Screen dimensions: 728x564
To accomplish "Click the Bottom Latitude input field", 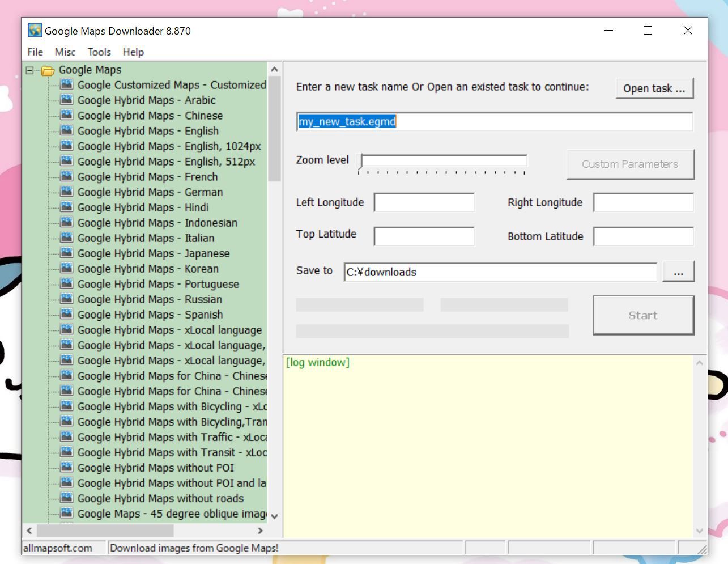I will pos(644,236).
